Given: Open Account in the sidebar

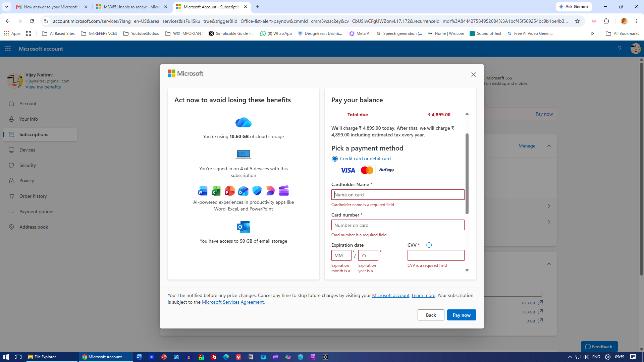Looking at the screenshot, I should [x=40, y=104].
